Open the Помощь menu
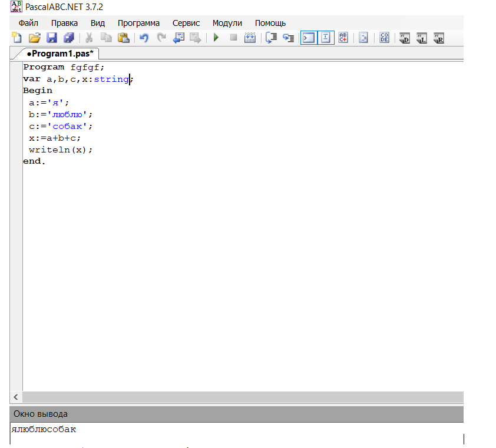 [270, 23]
